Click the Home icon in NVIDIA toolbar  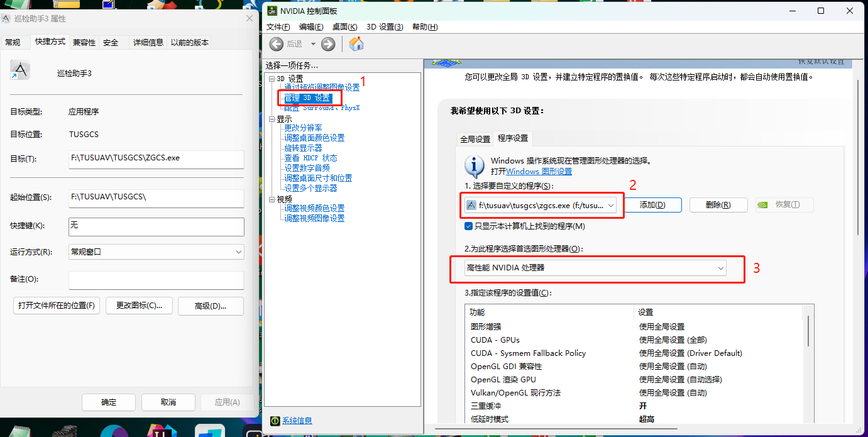(356, 43)
